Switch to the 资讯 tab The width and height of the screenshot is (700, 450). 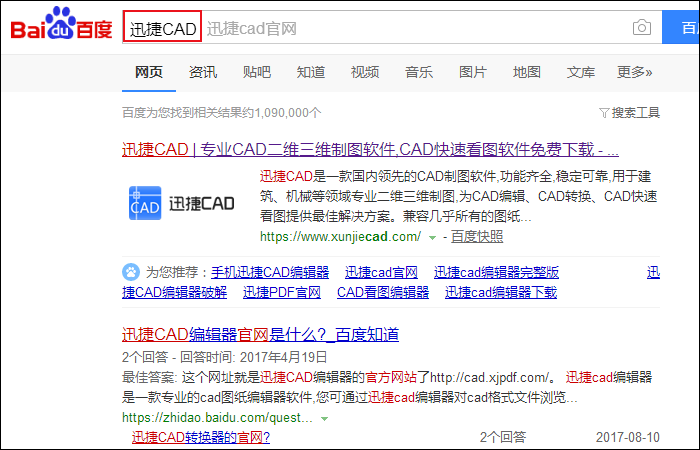pos(203,72)
